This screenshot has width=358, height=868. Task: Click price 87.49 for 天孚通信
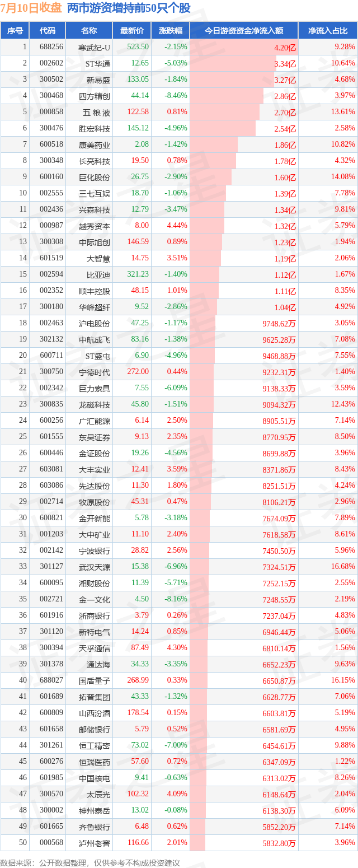[x=140, y=648]
